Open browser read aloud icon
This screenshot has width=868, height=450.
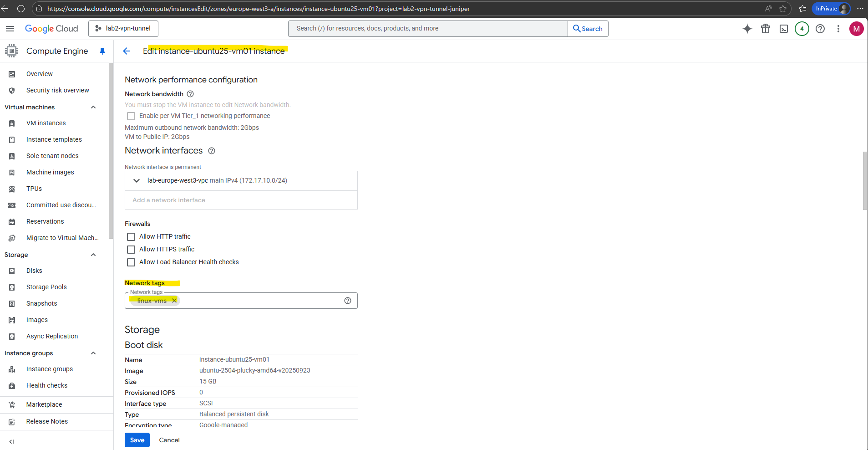(768, 9)
